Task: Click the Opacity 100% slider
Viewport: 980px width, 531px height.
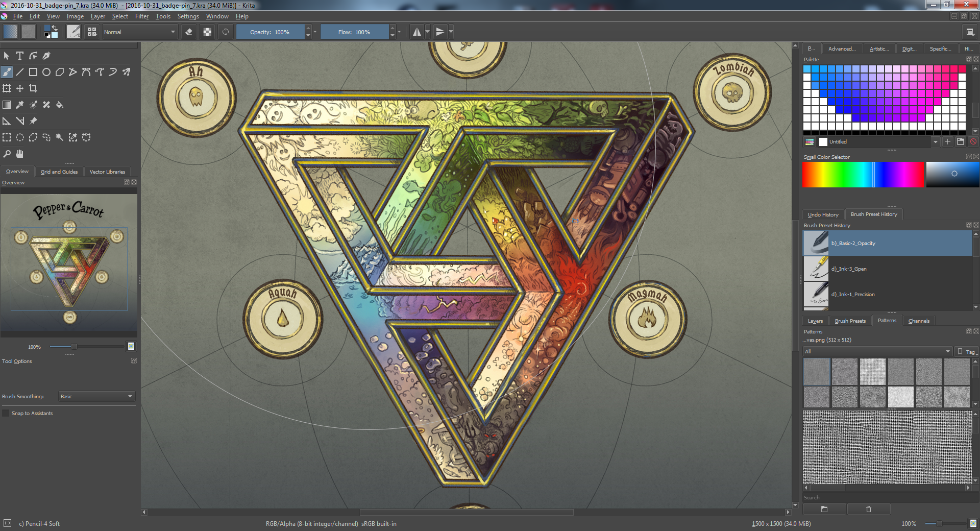Action: tap(270, 32)
